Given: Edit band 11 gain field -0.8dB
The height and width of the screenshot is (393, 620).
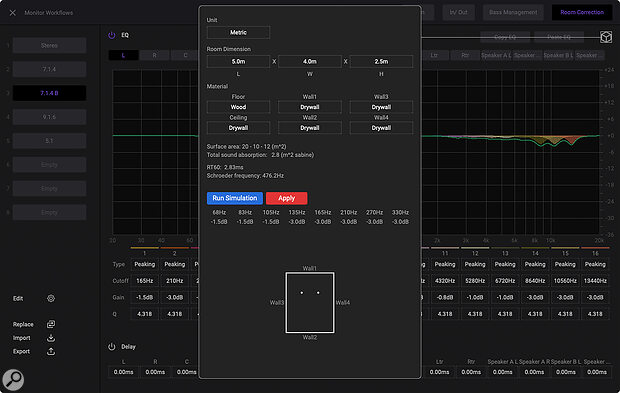Looking at the screenshot, I should click(445, 297).
